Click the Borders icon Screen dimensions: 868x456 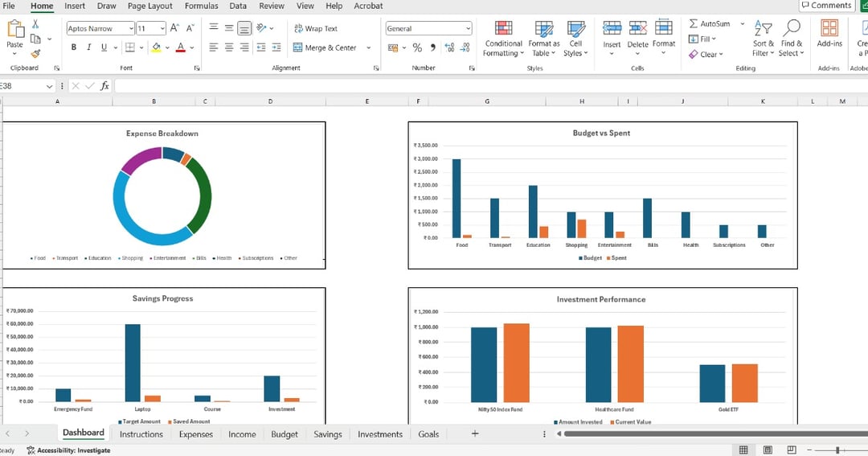pyautogui.click(x=129, y=47)
